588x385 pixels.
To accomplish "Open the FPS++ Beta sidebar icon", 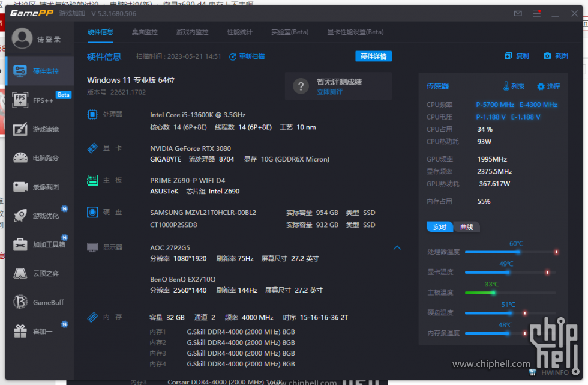I will point(20,100).
